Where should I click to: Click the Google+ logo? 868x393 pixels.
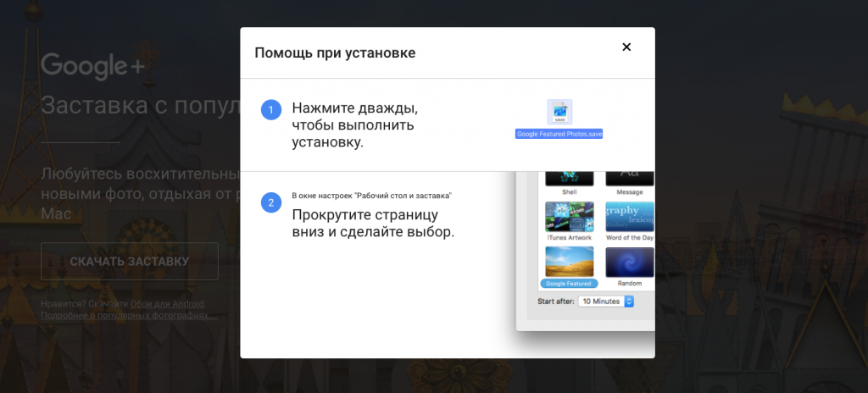(x=92, y=66)
